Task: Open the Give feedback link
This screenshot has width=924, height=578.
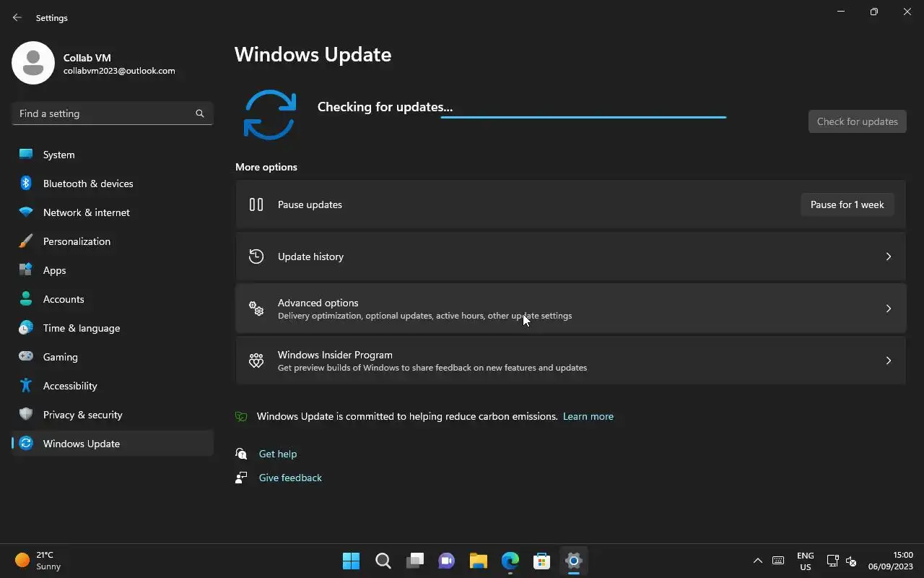Action: tap(290, 478)
